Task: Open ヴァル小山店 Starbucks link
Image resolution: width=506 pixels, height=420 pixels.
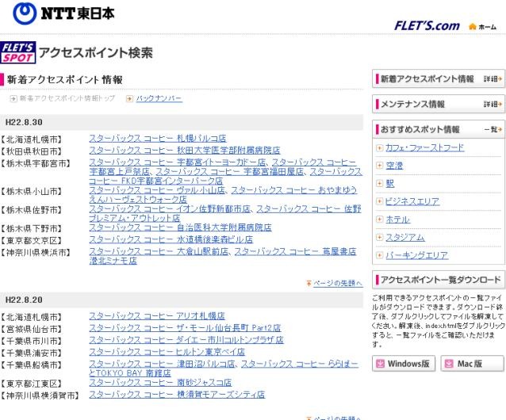Action: [157, 190]
